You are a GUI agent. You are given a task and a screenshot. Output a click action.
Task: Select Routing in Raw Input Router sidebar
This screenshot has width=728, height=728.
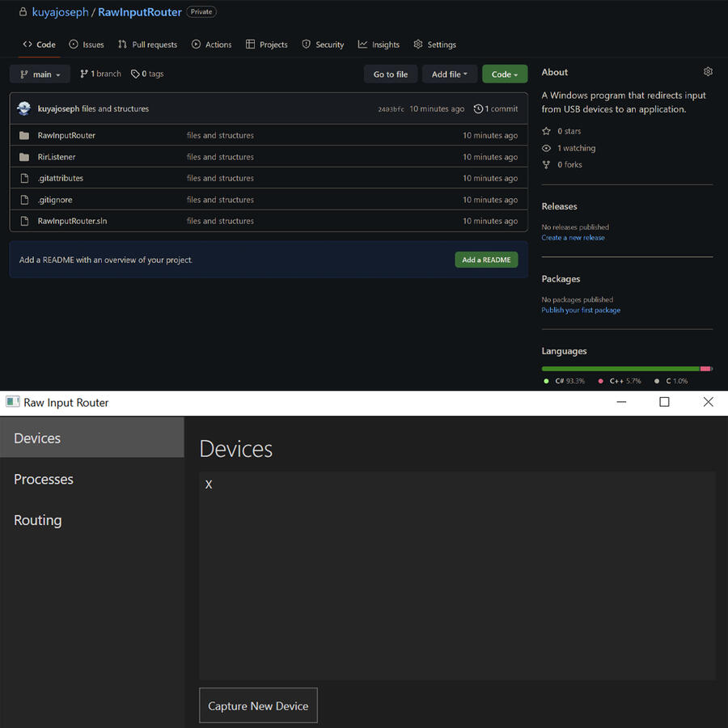(x=92, y=520)
